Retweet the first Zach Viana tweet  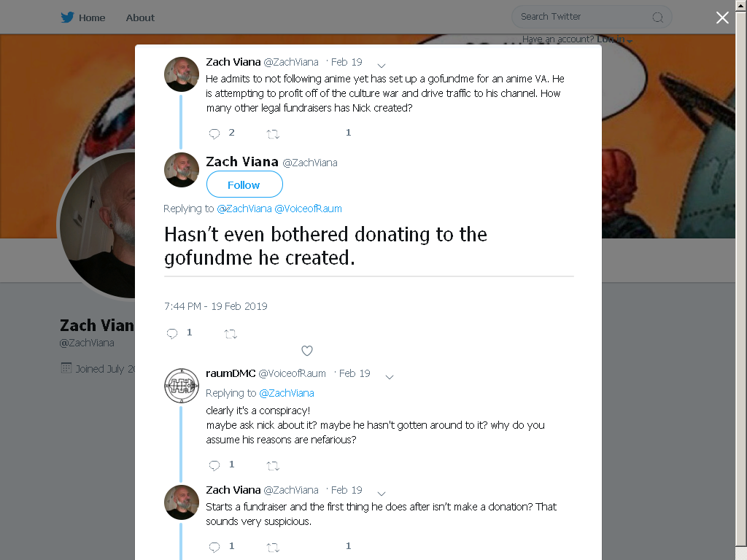(273, 134)
